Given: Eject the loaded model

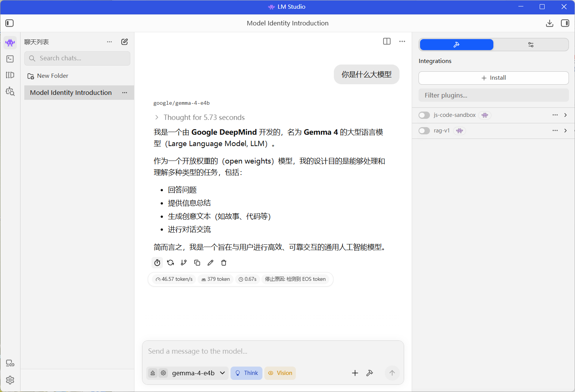Looking at the screenshot, I should (153, 373).
